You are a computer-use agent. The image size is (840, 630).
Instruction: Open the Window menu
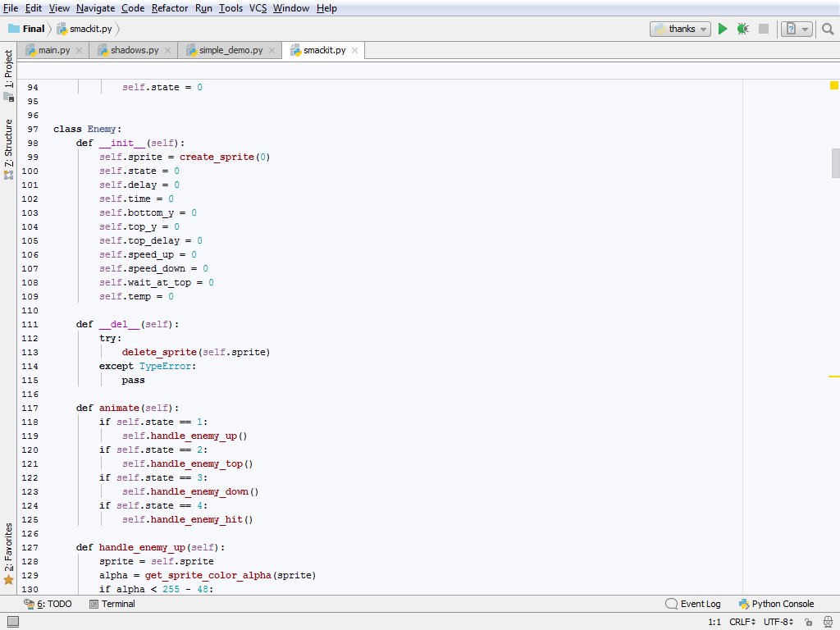pos(291,8)
